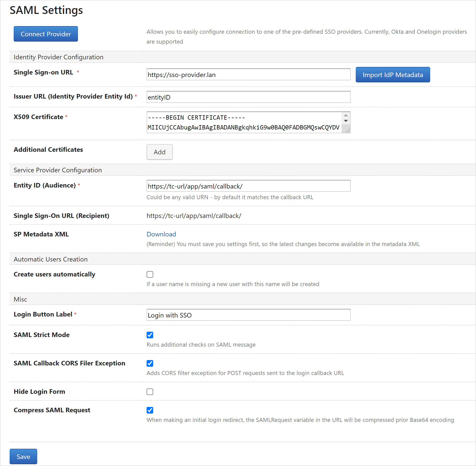The height and width of the screenshot is (466, 476).
Task: Click Import IdP Metadata
Action: (392, 74)
